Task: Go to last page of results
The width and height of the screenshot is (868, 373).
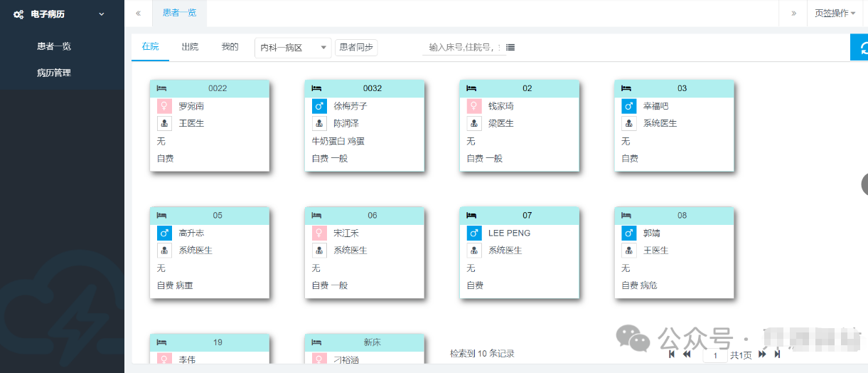Action: 777,354
